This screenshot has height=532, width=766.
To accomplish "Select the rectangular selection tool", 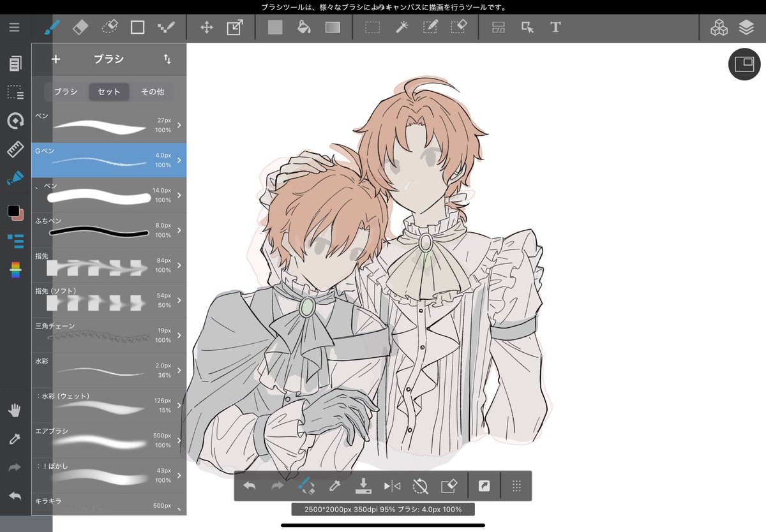I will 373,27.
